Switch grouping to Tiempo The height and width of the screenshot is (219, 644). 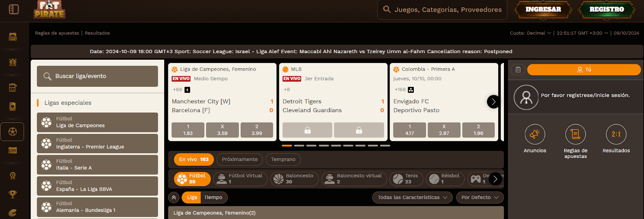tap(213, 197)
